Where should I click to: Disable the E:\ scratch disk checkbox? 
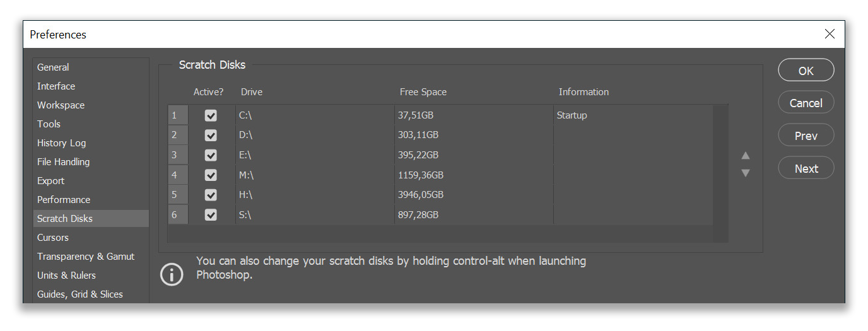[211, 155]
